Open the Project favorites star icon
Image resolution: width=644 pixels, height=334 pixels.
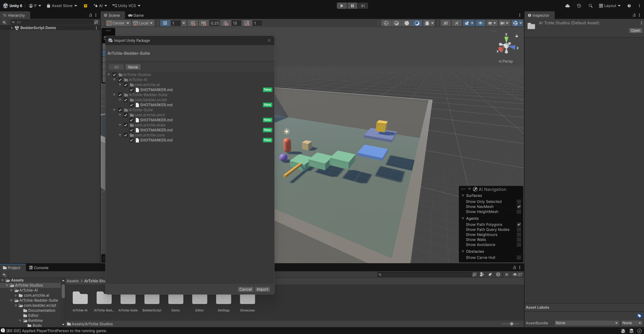coord(507,275)
